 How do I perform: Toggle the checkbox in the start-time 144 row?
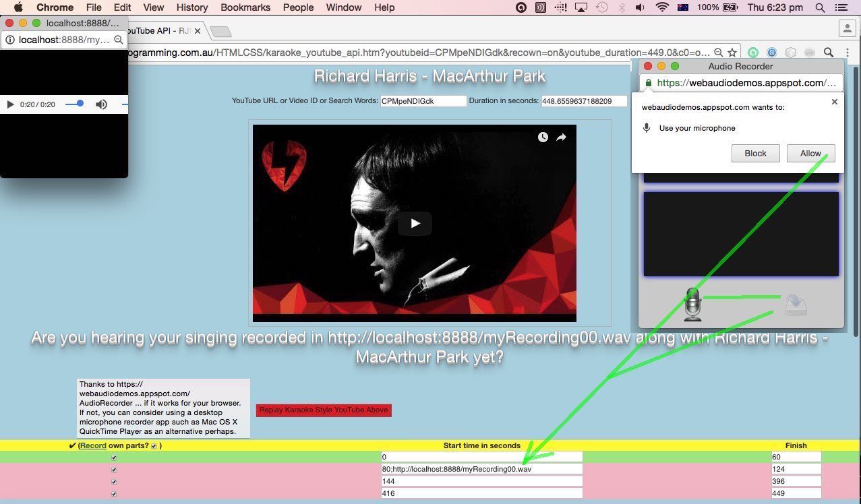pyautogui.click(x=114, y=482)
